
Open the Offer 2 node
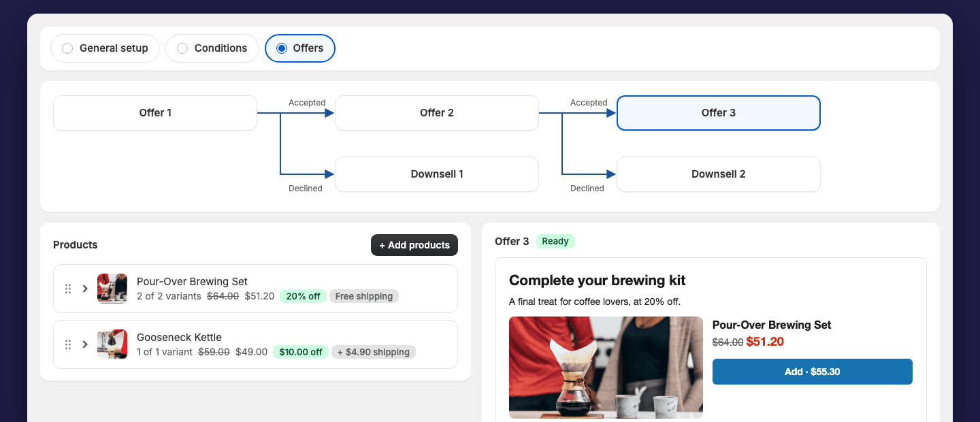[x=437, y=113]
